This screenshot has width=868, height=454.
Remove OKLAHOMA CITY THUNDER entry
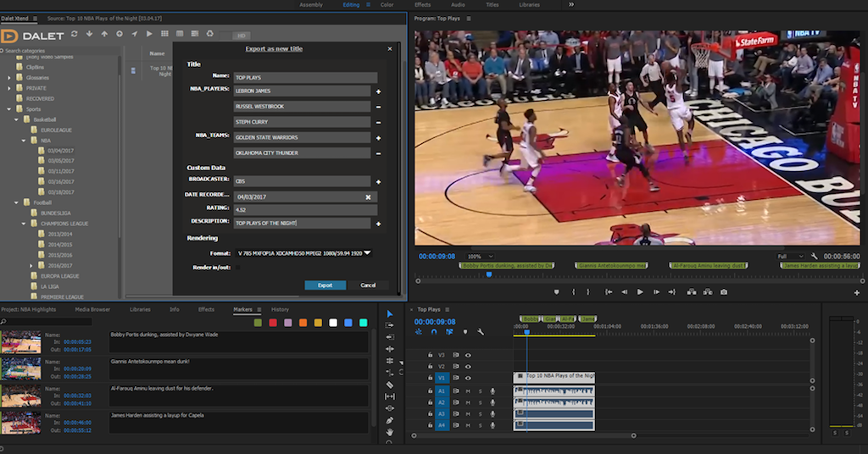tap(379, 153)
